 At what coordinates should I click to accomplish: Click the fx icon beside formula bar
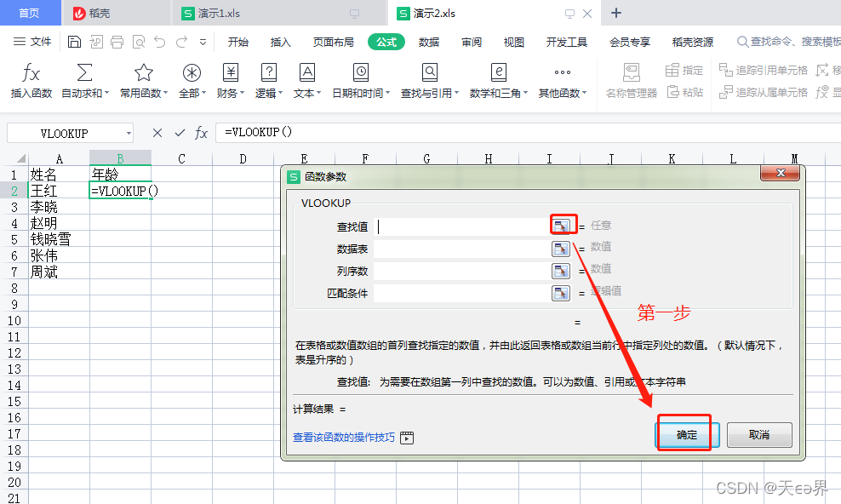point(201,133)
